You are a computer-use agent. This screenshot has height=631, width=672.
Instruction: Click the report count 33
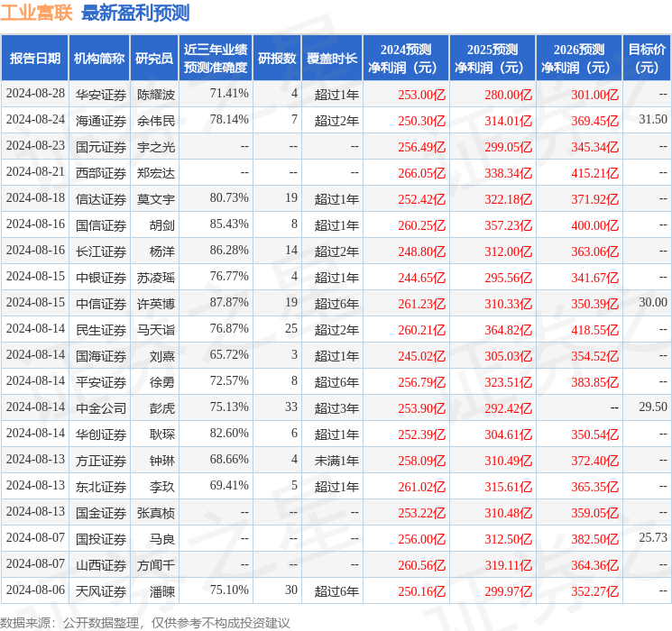(x=291, y=407)
